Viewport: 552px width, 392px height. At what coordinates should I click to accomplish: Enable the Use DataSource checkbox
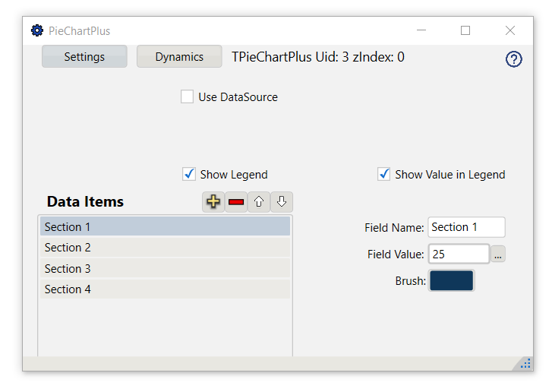click(x=188, y=97)
